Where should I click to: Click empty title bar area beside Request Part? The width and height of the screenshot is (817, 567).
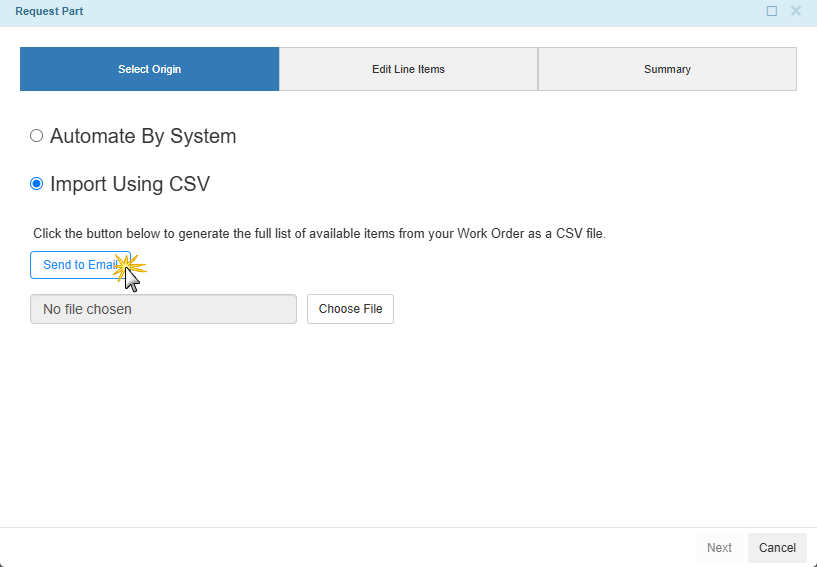tap(400, 11)
